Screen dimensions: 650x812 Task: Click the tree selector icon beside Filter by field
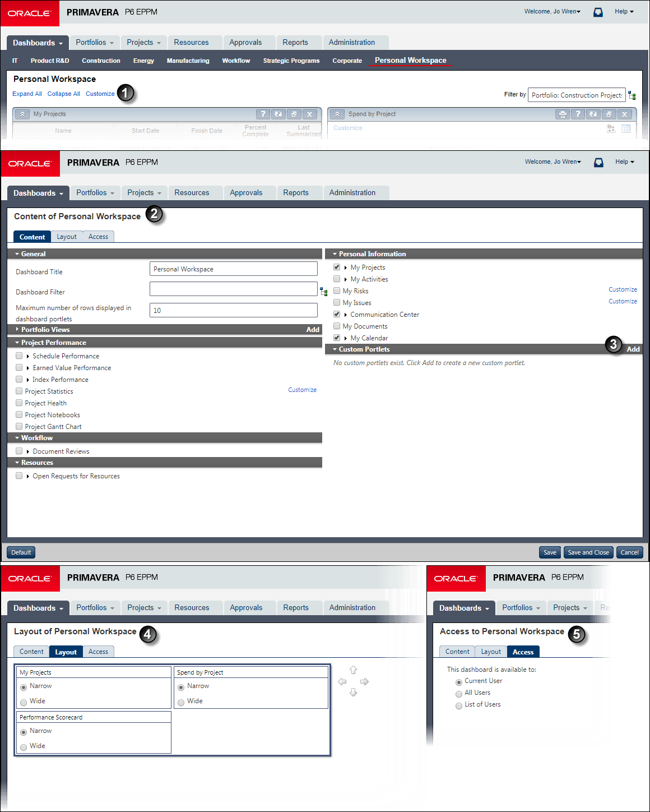(x=632, y=95)
